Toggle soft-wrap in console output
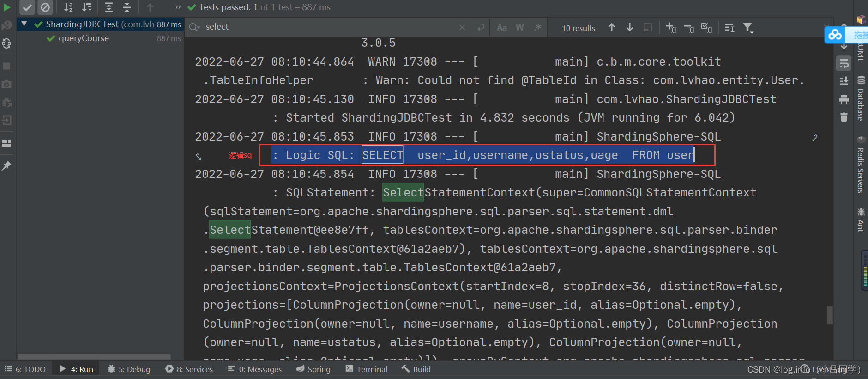868x379 pixels. (844, 64)
